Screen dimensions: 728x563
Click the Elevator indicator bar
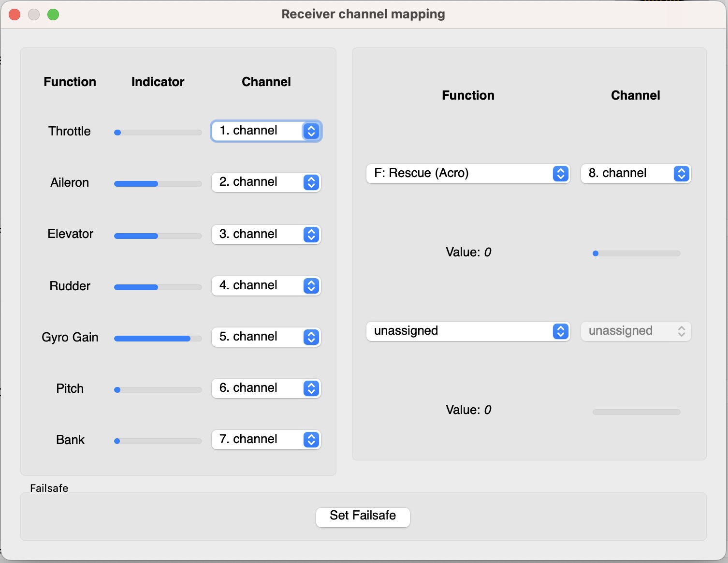[x=158, y=236]
